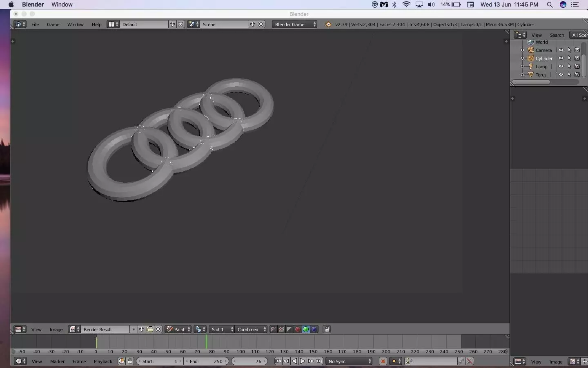588x368 pixels.
Task: Toggle Torus renderability camera icon
Action: [x=577, y=74]
